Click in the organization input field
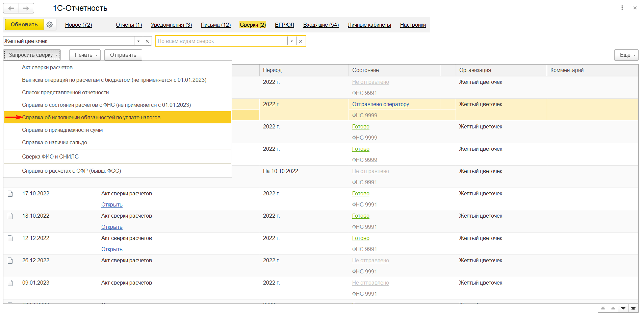The height and width of the screenshot is (316, 644). pyautogui.click(x=69, y=41)
